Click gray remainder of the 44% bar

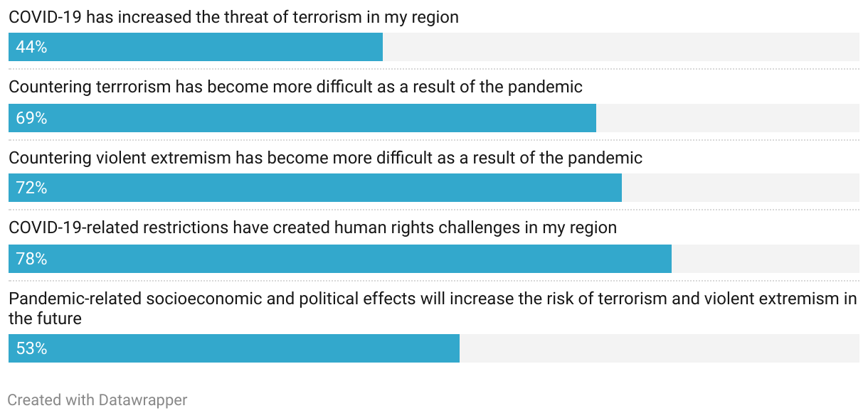coord(621,47)
